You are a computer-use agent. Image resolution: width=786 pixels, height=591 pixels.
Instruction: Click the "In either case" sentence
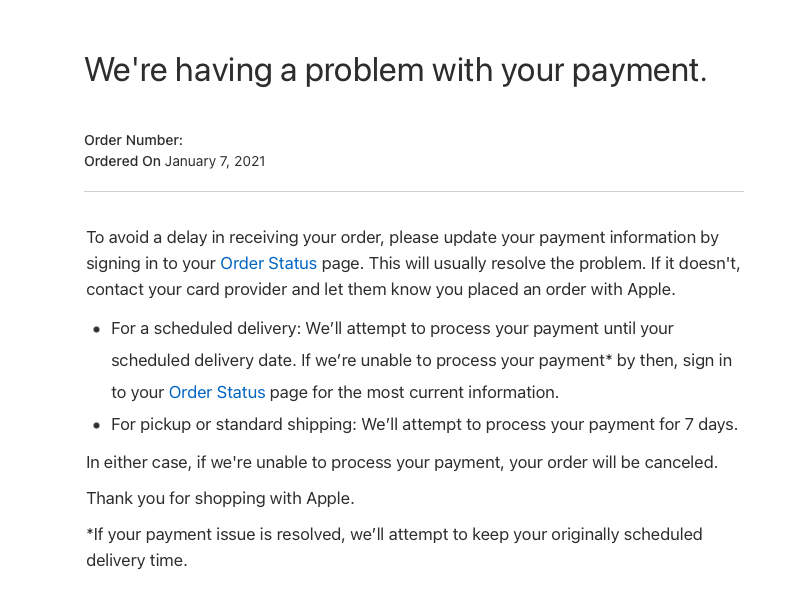pos(402,462)
